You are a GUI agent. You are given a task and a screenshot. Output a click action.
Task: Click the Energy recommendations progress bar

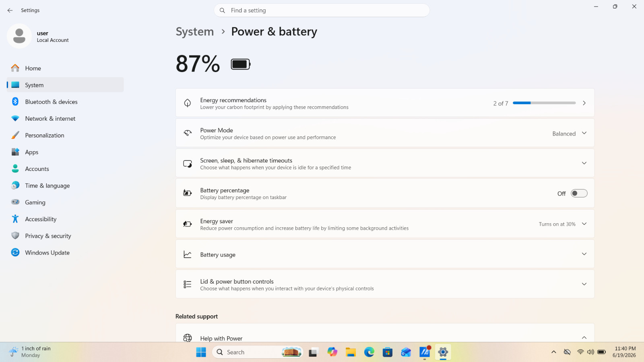pos(544,103)
